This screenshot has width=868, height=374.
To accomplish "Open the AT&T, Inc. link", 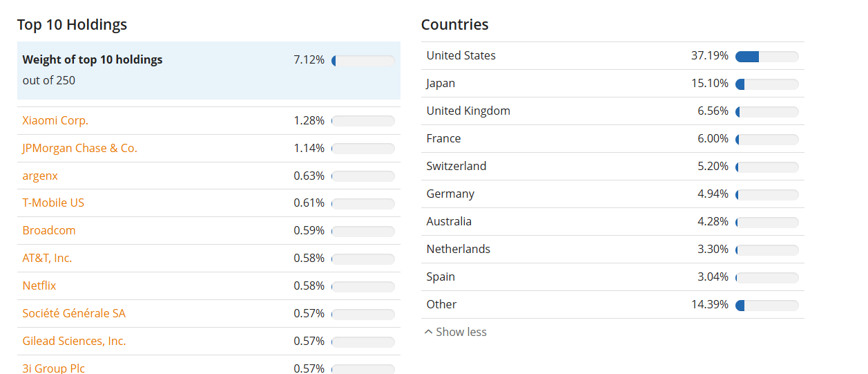I will 47,258.
